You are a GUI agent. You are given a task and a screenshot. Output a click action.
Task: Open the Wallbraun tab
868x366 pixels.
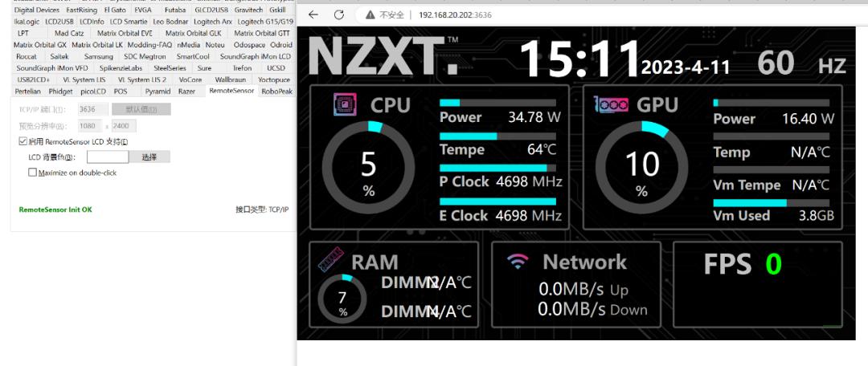point(230,79)
